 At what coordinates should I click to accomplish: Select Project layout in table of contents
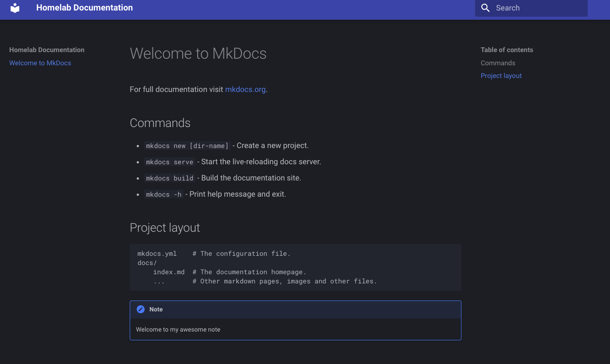coord(501,76)
